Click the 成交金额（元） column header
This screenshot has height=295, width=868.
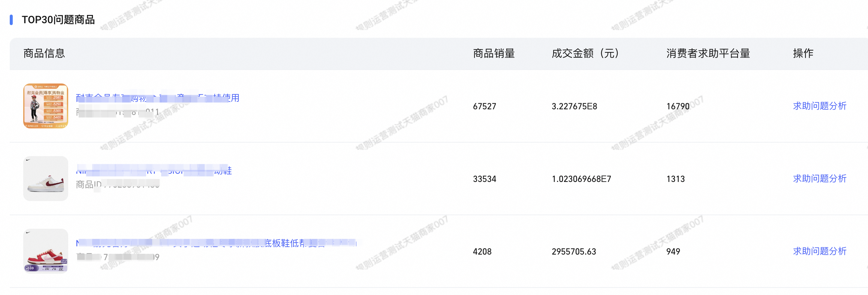(x=585, y=54)
